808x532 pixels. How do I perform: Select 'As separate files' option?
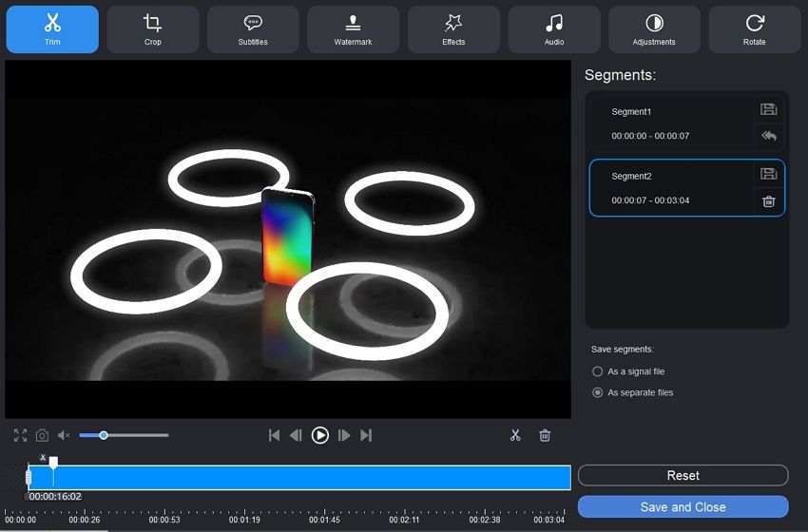tap(598, 392)
